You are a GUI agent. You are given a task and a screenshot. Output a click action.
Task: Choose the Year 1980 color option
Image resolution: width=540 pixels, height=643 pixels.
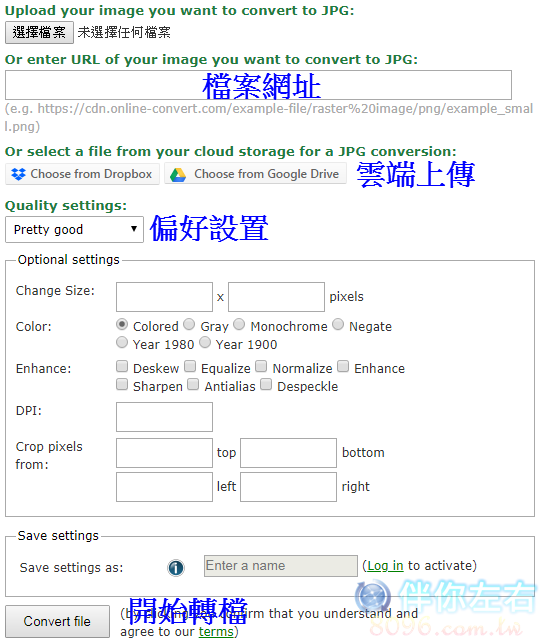point(122,342)
